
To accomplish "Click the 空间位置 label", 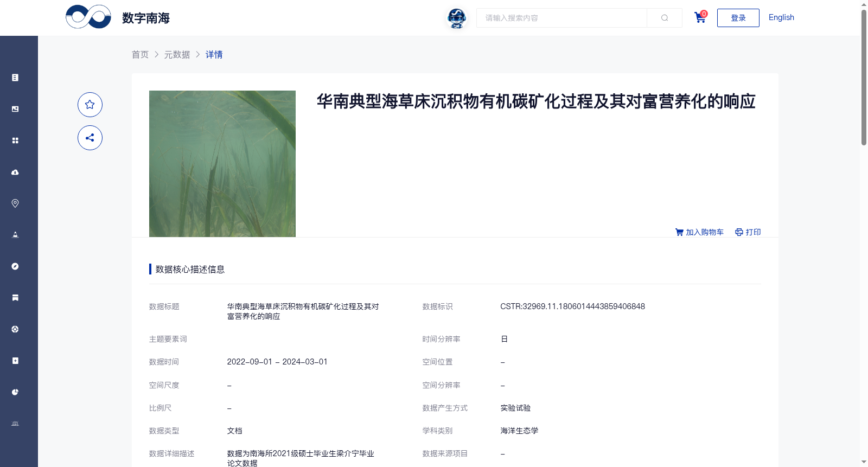I will coord(437,362).
